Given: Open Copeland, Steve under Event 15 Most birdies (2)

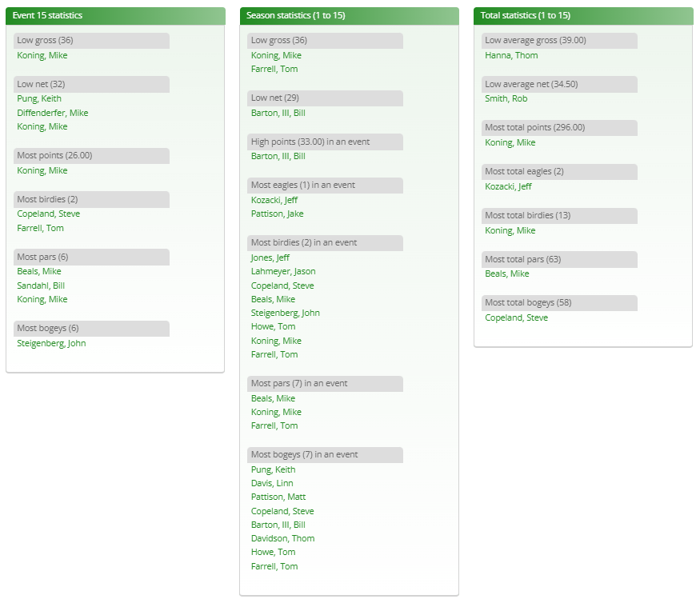Looking at the screenshot, I should [48, 214].
